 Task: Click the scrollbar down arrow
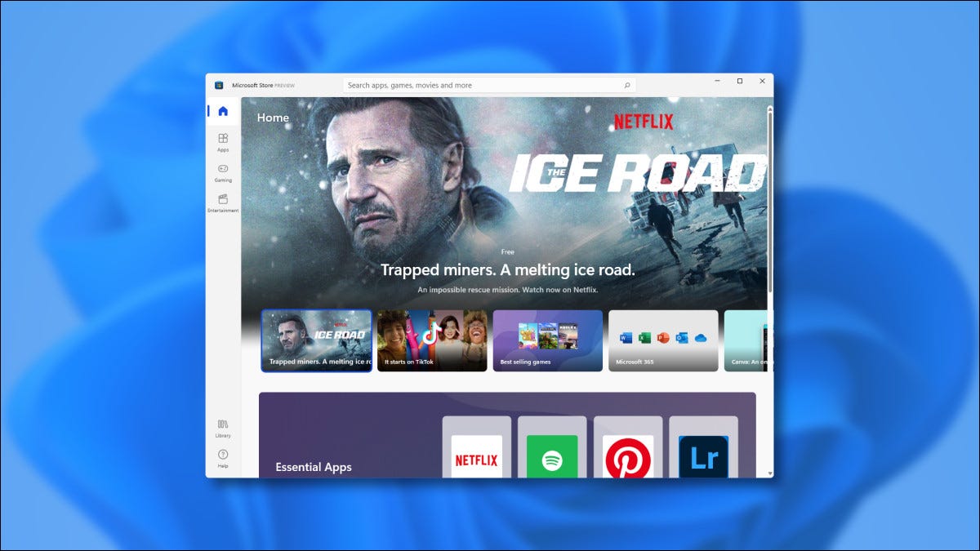click(769, 473)
